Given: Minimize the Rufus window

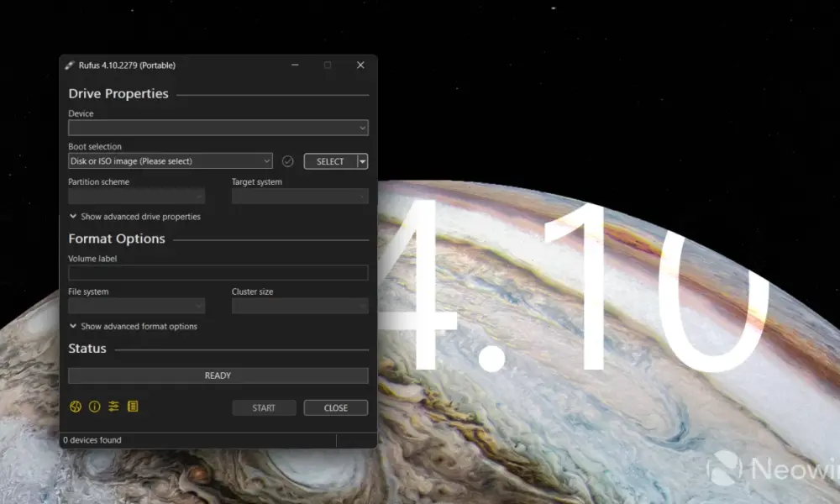Looking at the screenshot, I should [295, 66].
